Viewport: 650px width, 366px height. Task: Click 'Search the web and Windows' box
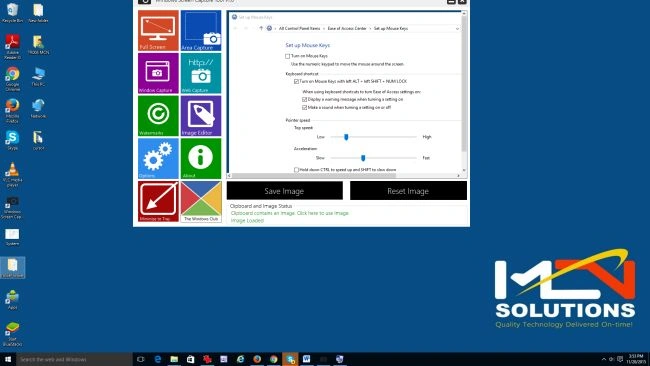pyautogui.click(x=74, y=359)
